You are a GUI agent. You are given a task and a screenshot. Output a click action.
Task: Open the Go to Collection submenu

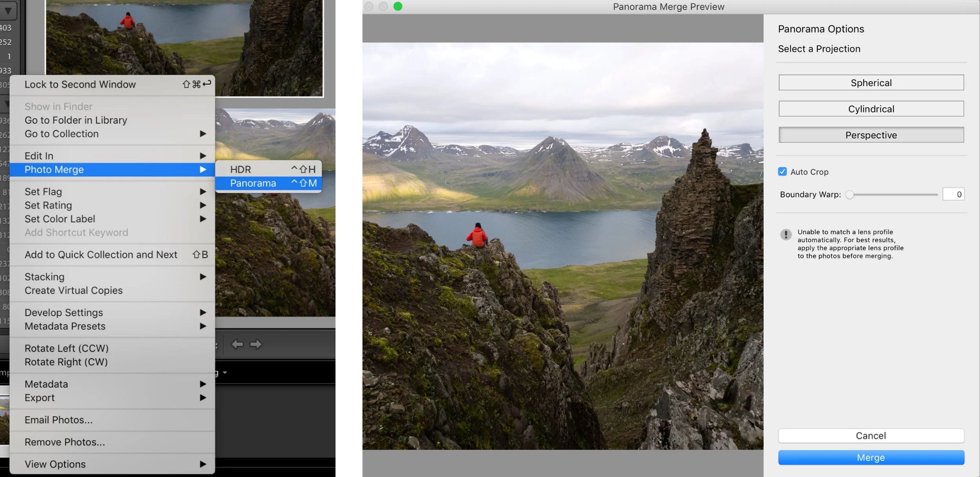112,134
